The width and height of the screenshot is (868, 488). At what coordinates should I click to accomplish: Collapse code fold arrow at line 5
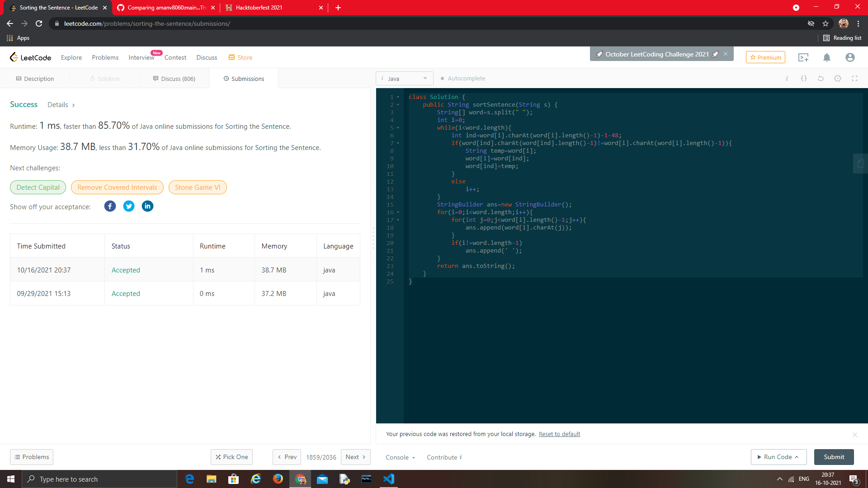[398, 128]
